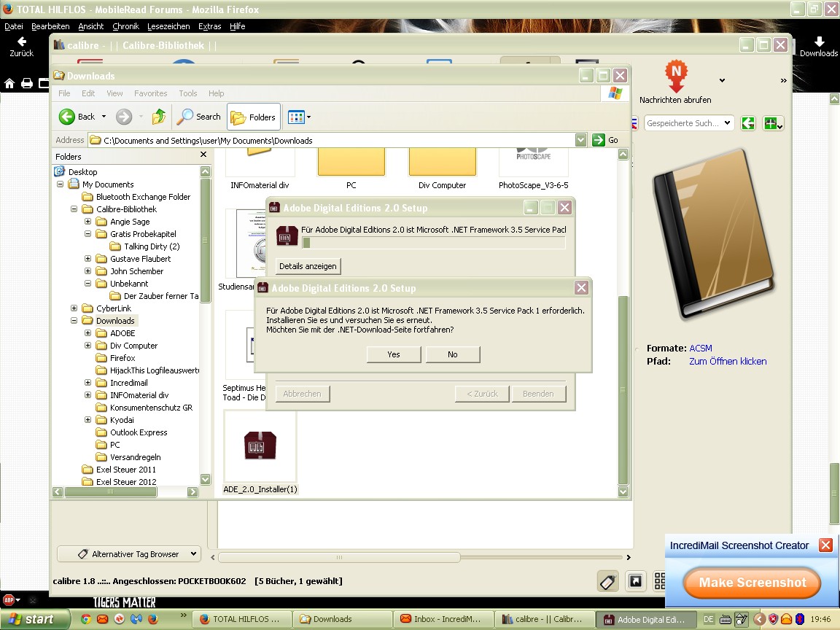
Task: Go Back in the Downloads explorer window
Action: [x=77, y=116]
